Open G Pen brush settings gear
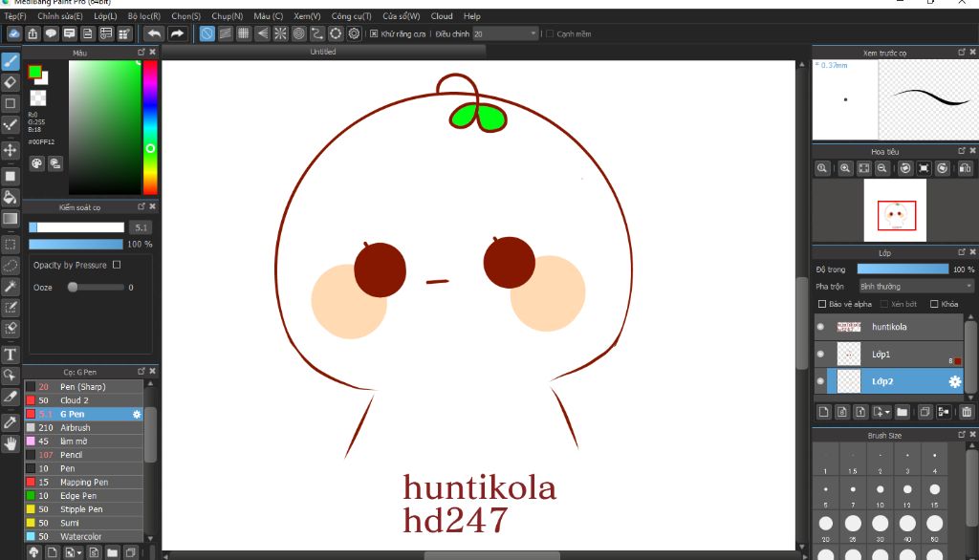The width and height of the screenshot is (979, 560). coord(137,414)
